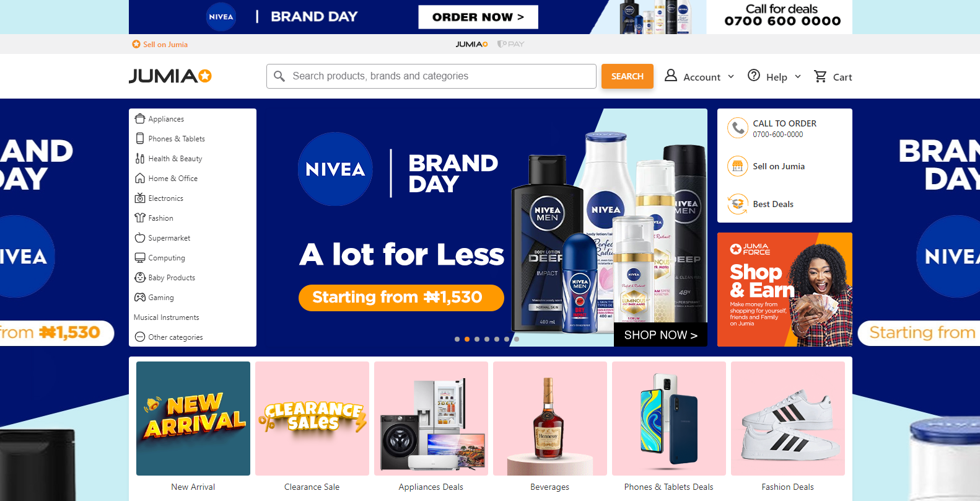Expand the Help dropdown chevron
The width and height of the screenshot is (980, 501).
798,76
